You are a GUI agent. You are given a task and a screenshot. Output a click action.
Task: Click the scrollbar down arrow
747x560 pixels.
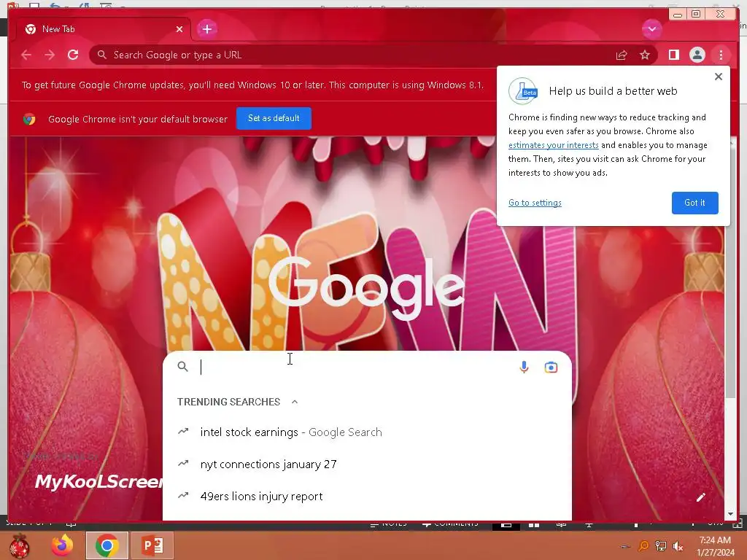coord(730,514)
